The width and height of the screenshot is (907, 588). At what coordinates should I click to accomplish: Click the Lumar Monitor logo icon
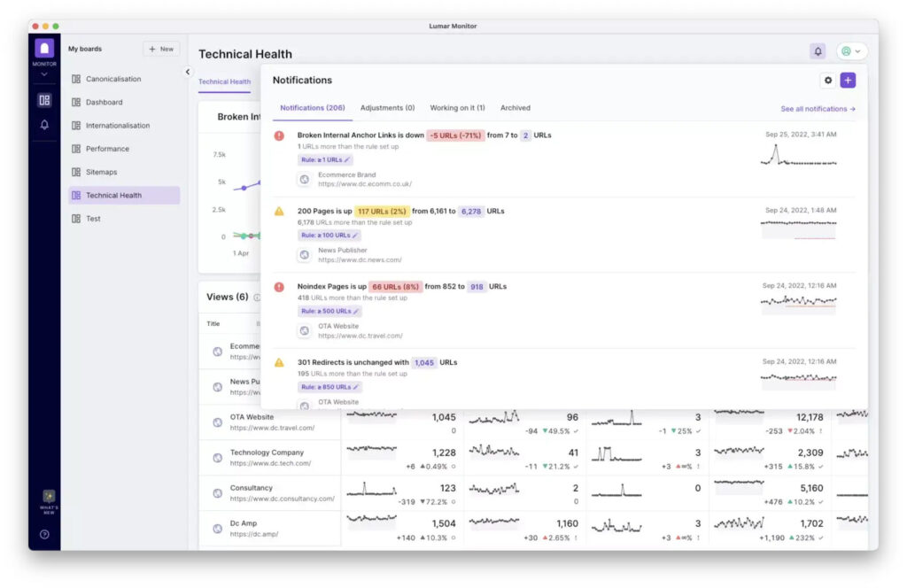(44, 49)
